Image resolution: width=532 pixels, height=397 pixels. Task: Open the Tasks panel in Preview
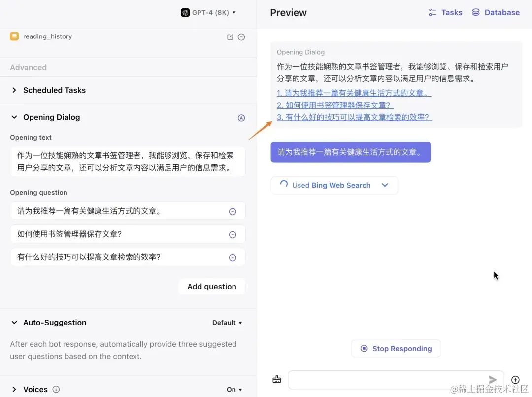coord(445,12)
